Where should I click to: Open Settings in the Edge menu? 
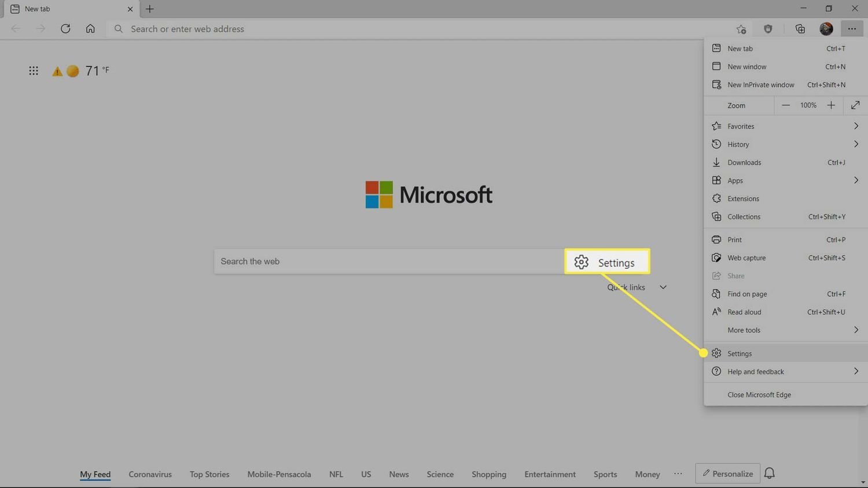(x=786, y=353)
